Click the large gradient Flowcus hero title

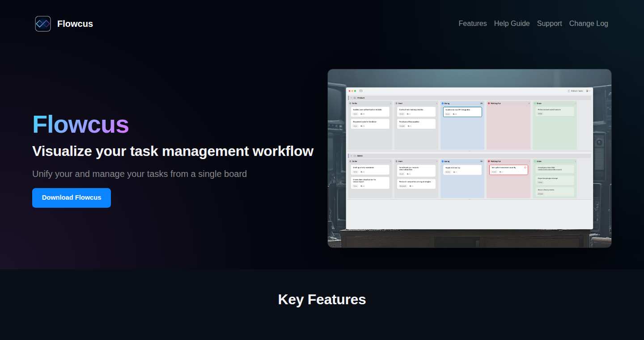(80, 124)
